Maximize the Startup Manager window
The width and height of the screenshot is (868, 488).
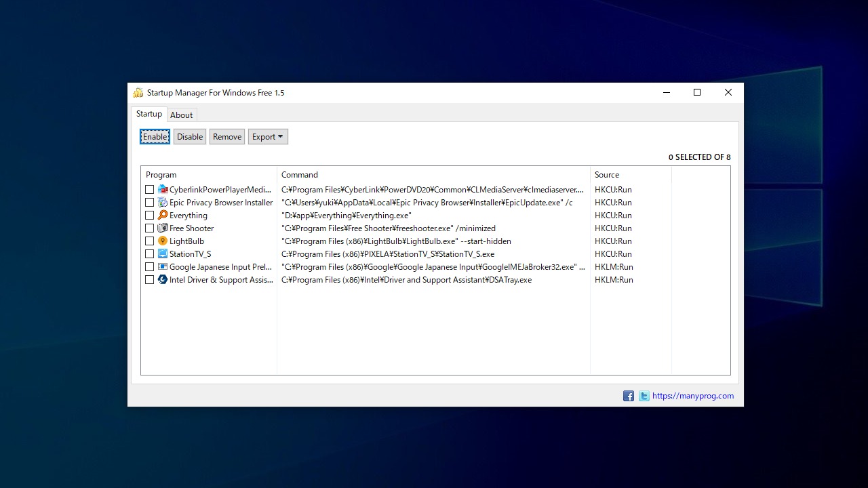[x=697, y=93]
